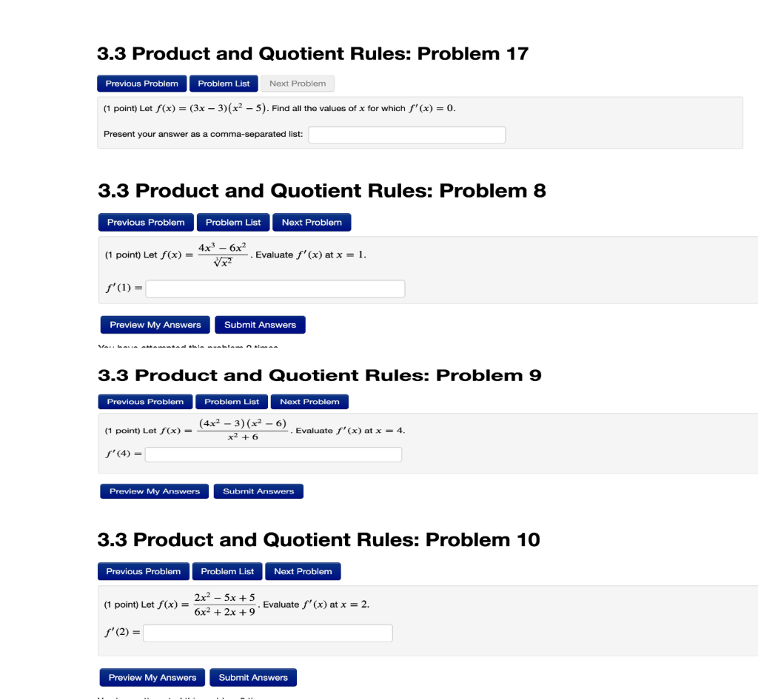Viewport: 758px width, 700px height.
Task: Click Preview My Answers for Problem 9
Action: tap(153, 491)
